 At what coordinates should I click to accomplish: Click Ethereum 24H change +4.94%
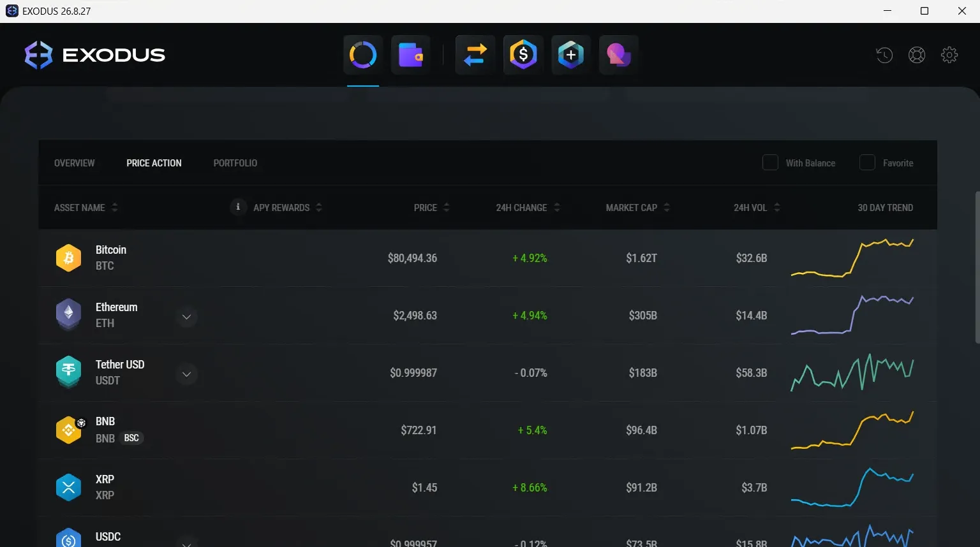point(530,316)
